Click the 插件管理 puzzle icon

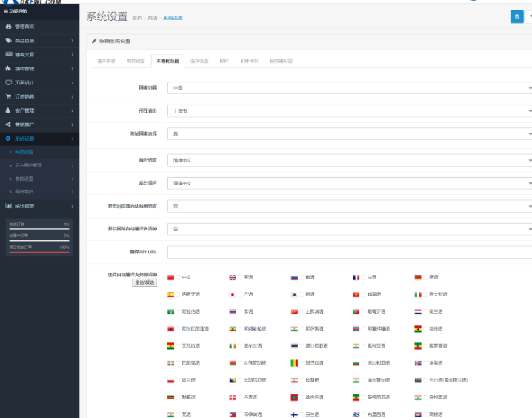tap(8, 68)
